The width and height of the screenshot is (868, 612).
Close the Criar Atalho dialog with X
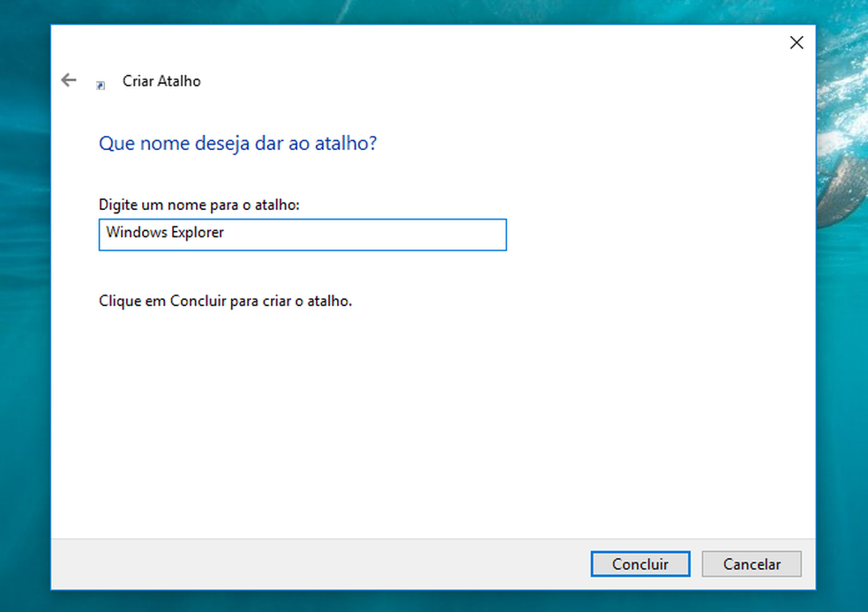(x=796, y=42)
